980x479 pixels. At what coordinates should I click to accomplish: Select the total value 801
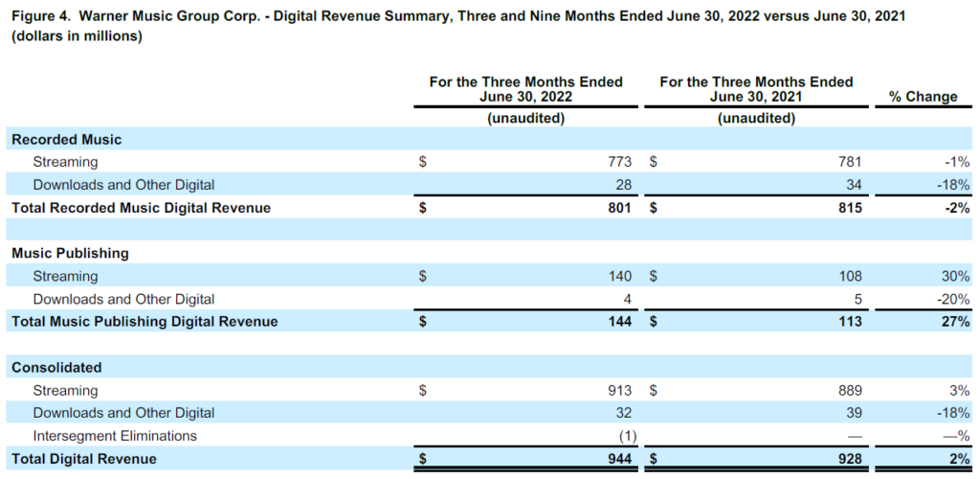coord(621,208)
